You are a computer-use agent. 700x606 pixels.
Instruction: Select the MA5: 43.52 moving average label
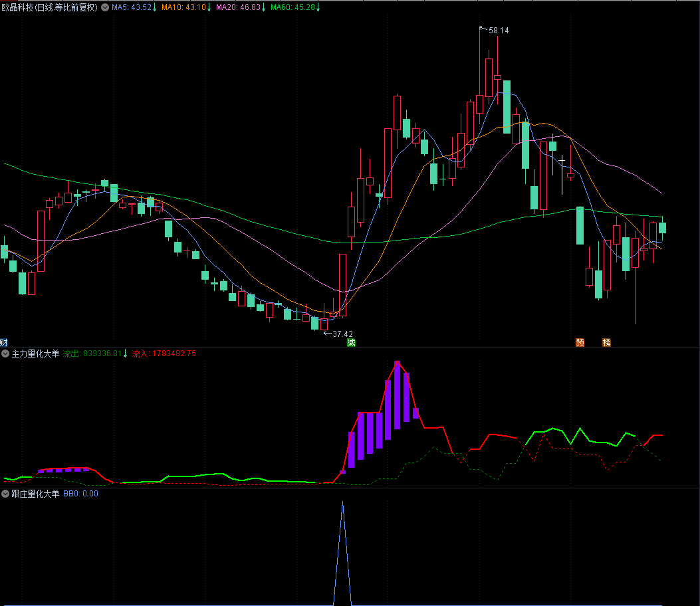click(x=132, y=7)
